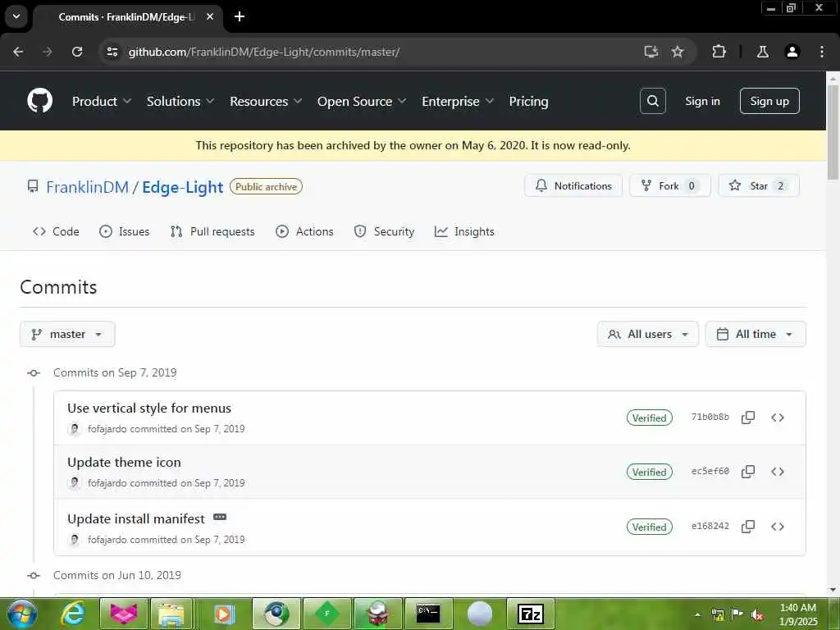Bookmark this page with star icon
Viewport: 840px width, 630px height.
pyautogui.click(x=678, y=52)
